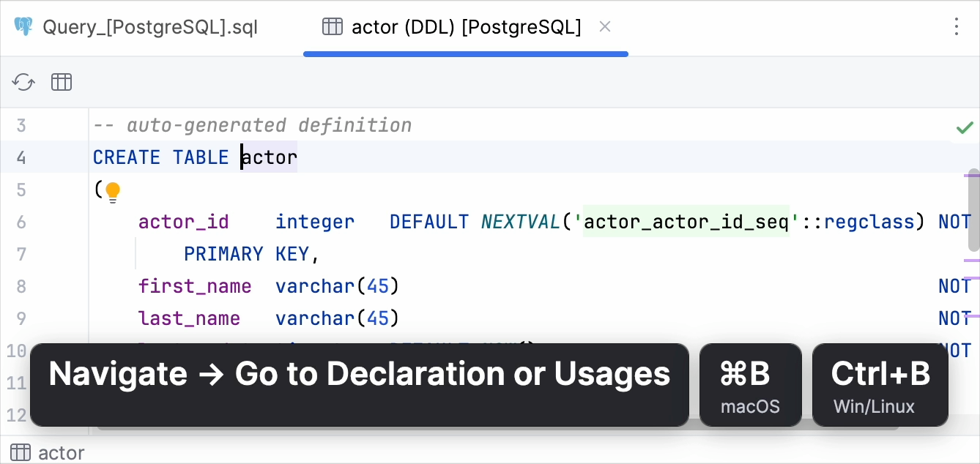Open the more options kebab menu
Screen dimensions: 980x464
coord(956,26)
